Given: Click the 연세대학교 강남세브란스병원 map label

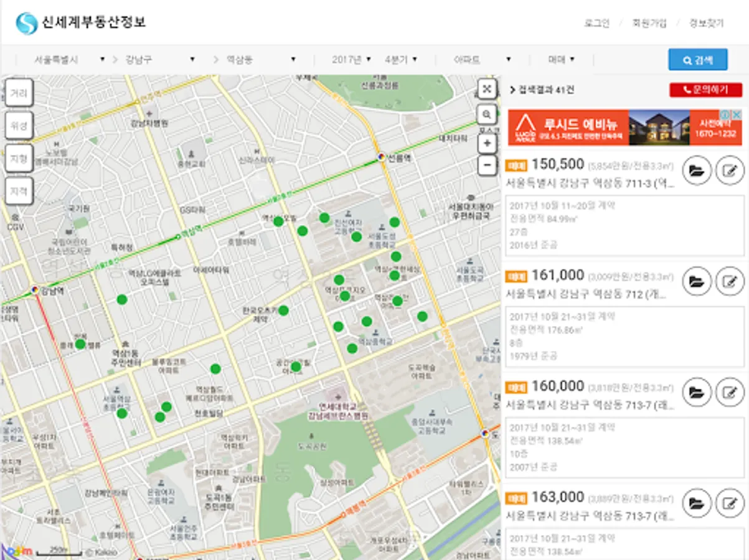Looking at the screenshot, I should 338,410.
